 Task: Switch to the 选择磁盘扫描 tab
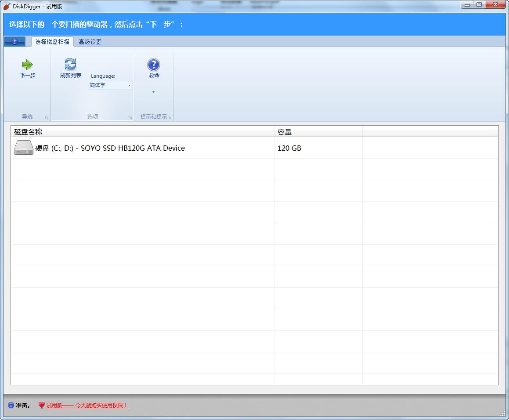pyautogui.click(x=52, y=42)
